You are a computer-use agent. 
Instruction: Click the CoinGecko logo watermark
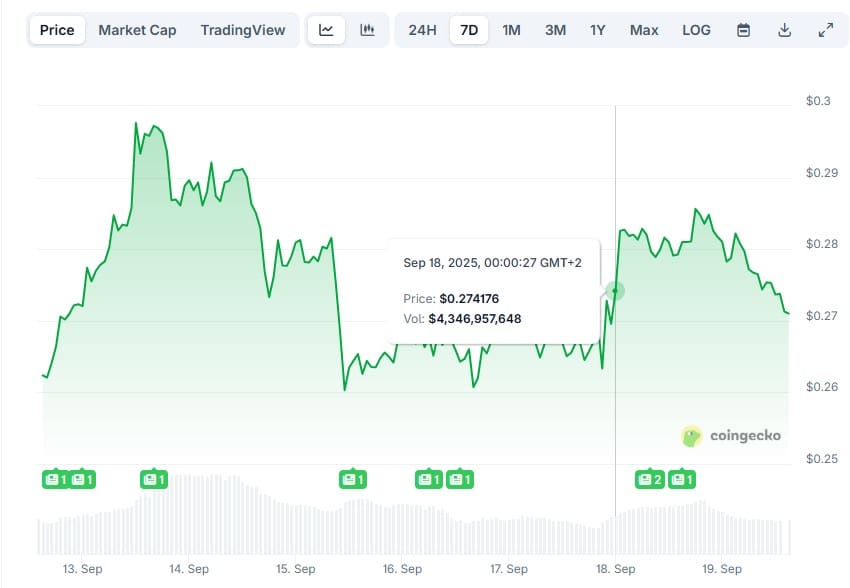point(731,435)
